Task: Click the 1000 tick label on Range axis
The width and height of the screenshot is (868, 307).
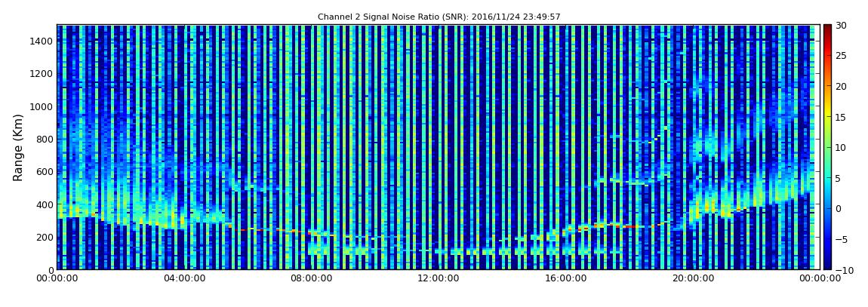Action: [42, 106]
